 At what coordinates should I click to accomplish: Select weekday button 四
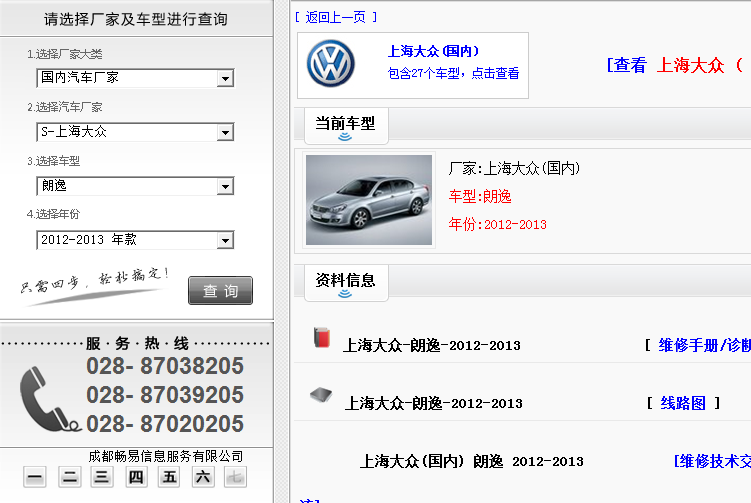pyautogui.click(x=136, y=477)
